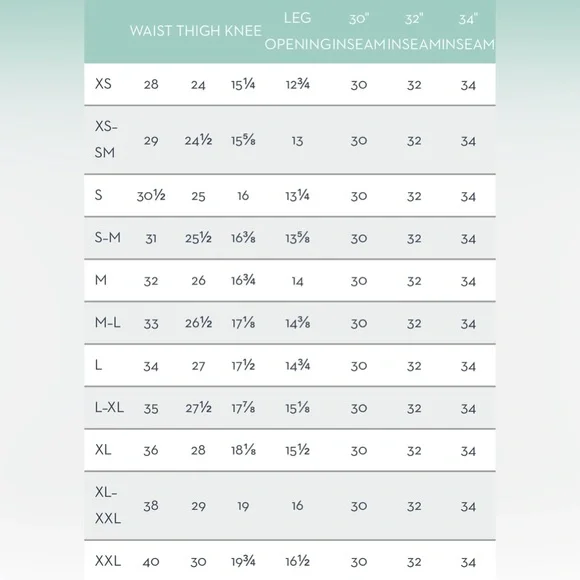580x580 pixels.
Task: Select the M-L size row label
Action: pyautogui.click(x=108, y=323)
